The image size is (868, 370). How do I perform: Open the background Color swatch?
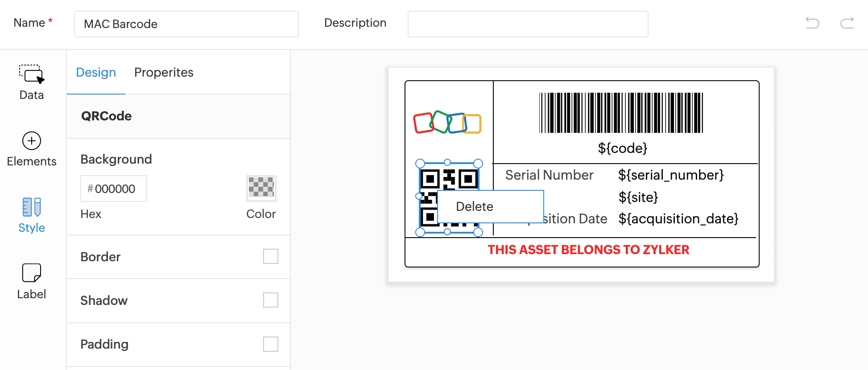[x=261, y=188]
